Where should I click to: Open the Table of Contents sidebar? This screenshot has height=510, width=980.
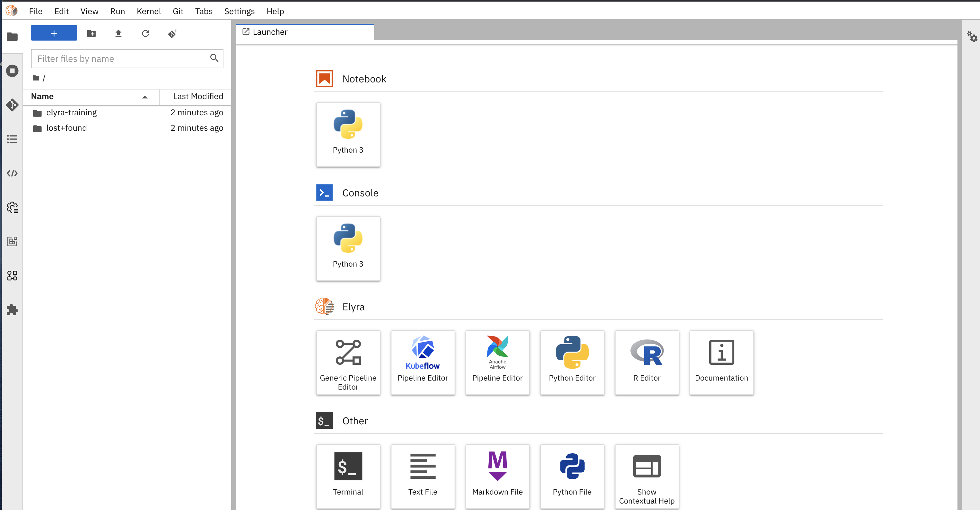click(12, 139)
